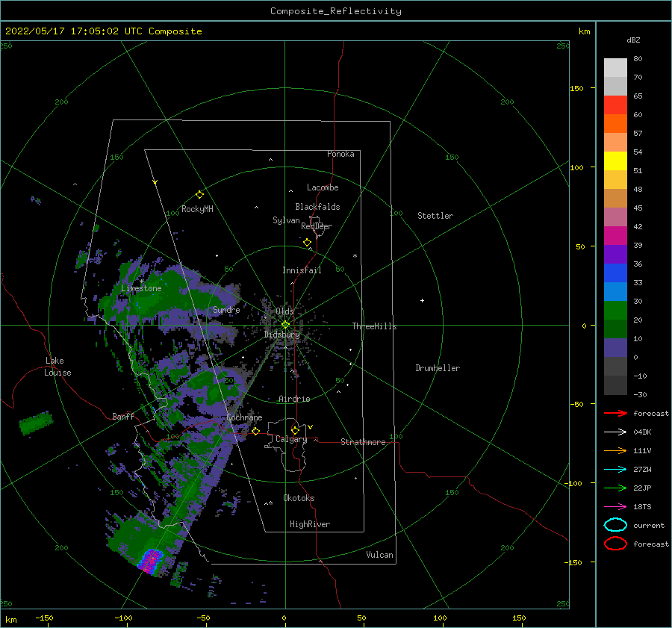The image size is (672, 628).
Task: Click the yellow diamond marker inside Calgary
Action: click(295, 430)
